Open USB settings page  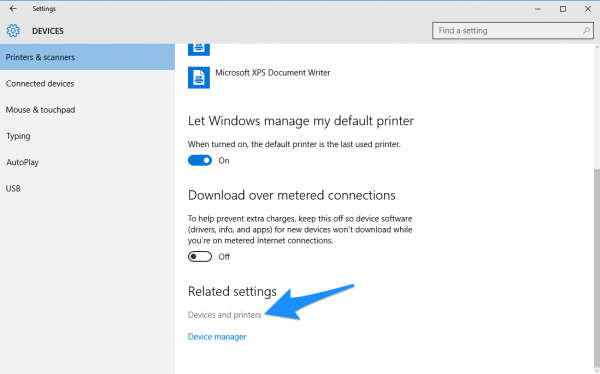coord(87,188)
